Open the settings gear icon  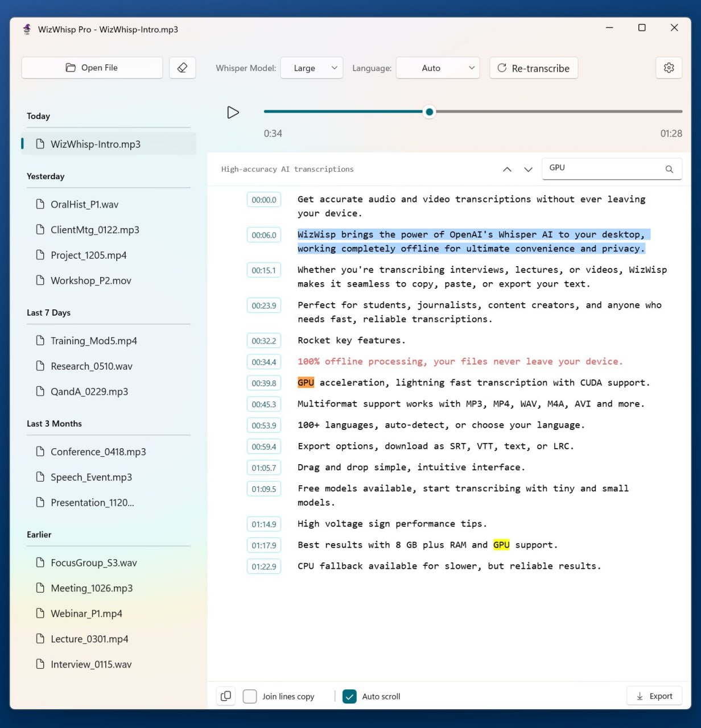(x=669, y=68)
